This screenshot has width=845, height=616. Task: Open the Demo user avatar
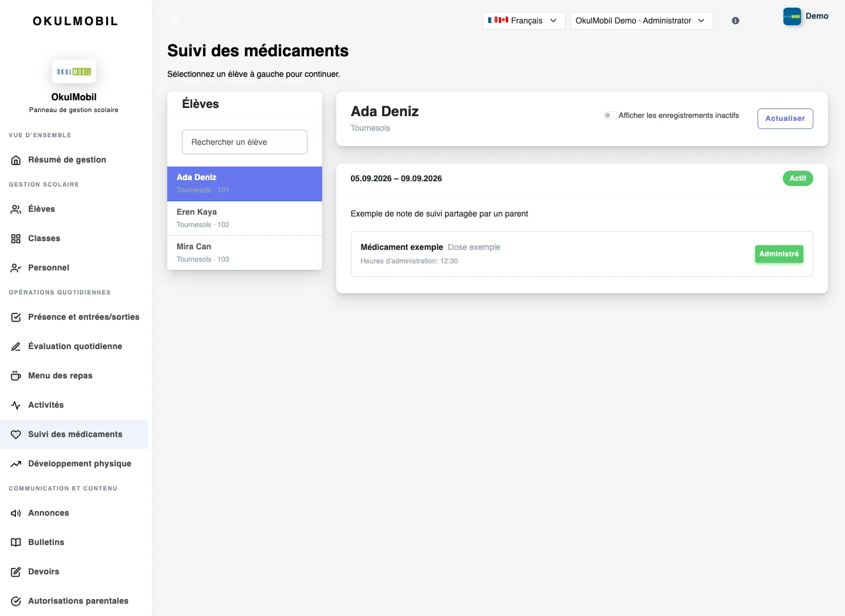(x=792, y=16)
